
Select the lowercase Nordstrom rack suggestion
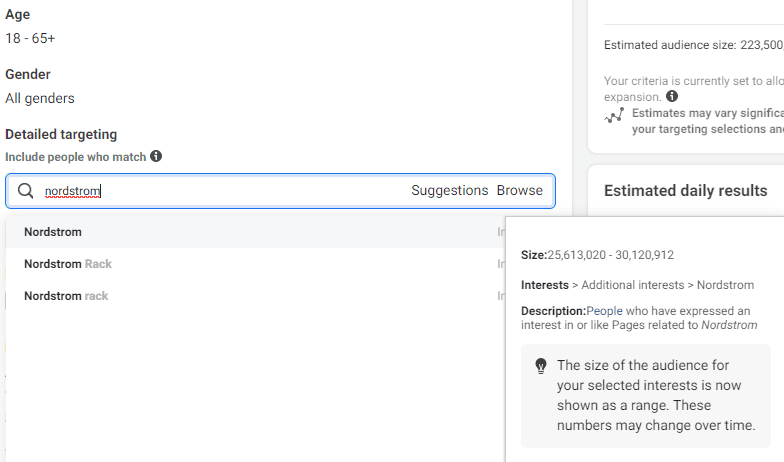tap(255, 296)
